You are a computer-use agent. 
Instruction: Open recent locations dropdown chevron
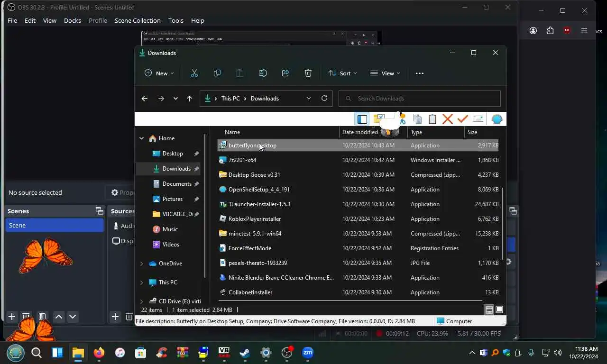pos(175,99)
